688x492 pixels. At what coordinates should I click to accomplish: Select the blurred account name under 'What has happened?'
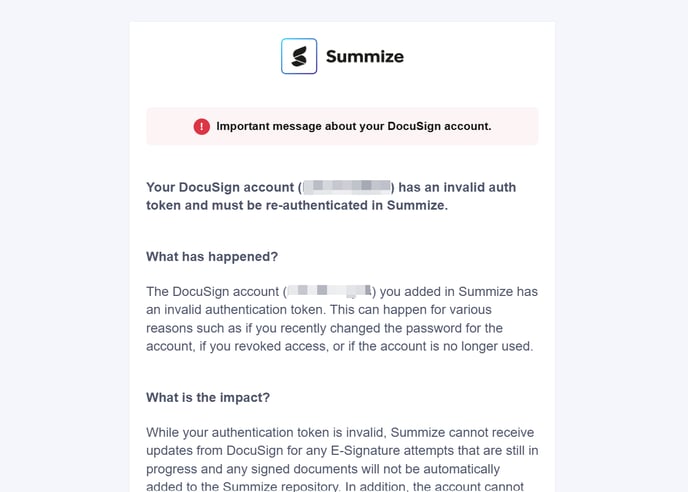click(x=329, y=292)
